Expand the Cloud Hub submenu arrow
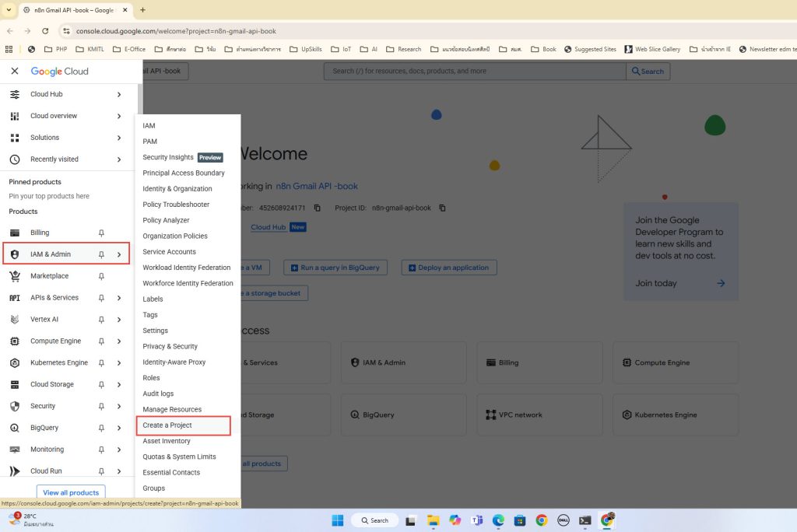This screenshot has width=797, height=532. point(119,94)
